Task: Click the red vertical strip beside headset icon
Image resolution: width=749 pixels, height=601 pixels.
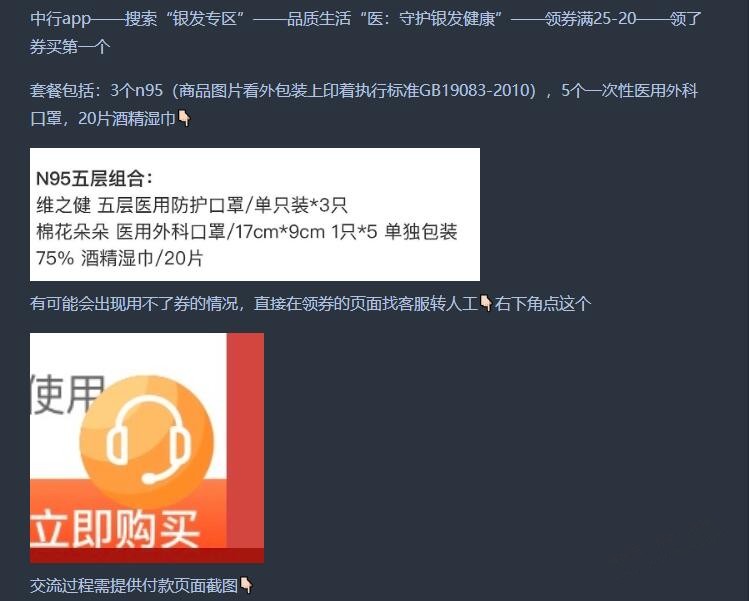Action: tap(245, 440)
